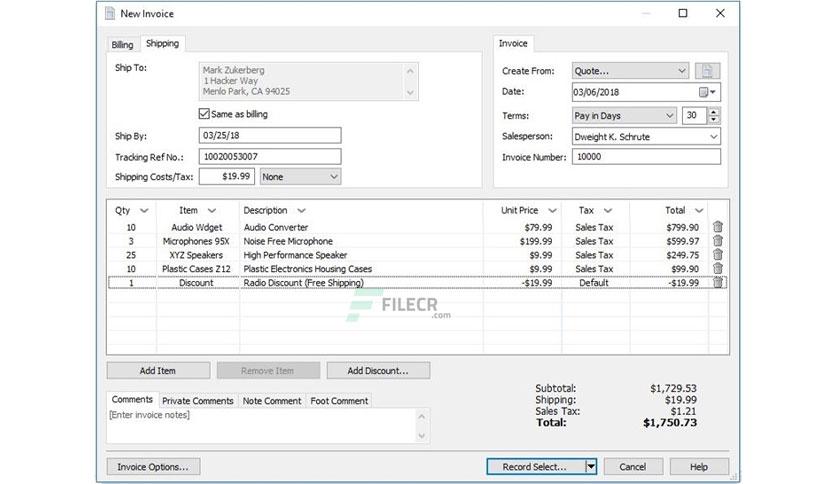
Task: Click trash icon for XYZ Speakers row
Action: pyautogui.click(x=718, y=255)
